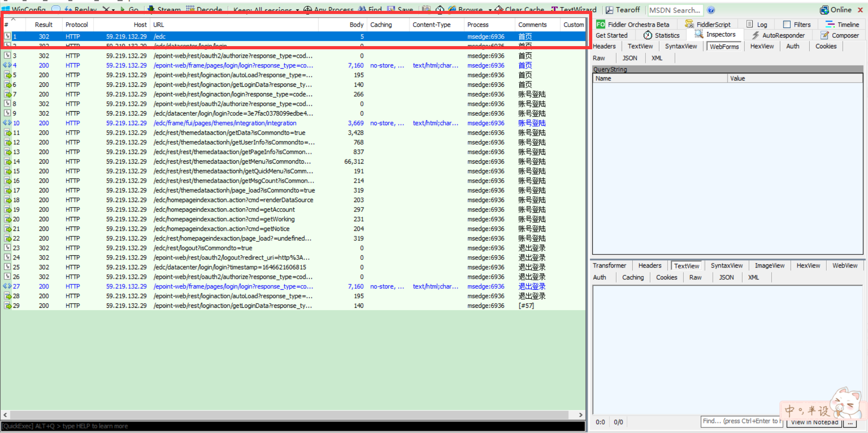The width and height of the screenshot is (868, 433).
Task: Switch to the FiddlerScript tab
Action: pos(708,24)
